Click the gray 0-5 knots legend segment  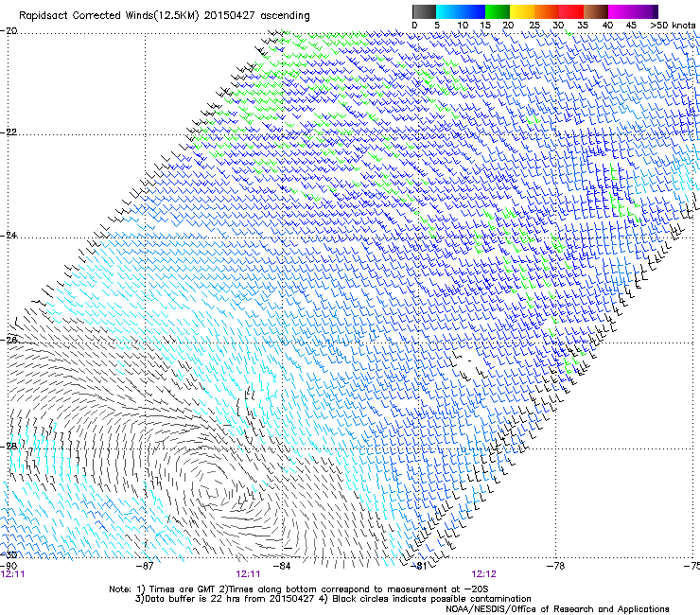[x=424, y=11]
